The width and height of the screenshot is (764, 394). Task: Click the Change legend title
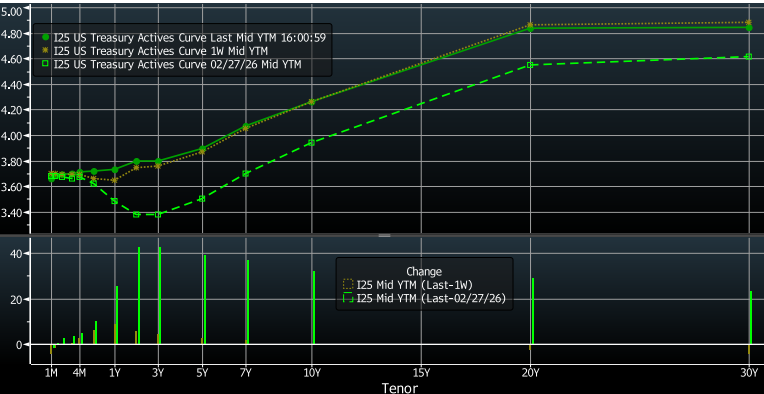(424, 271)
